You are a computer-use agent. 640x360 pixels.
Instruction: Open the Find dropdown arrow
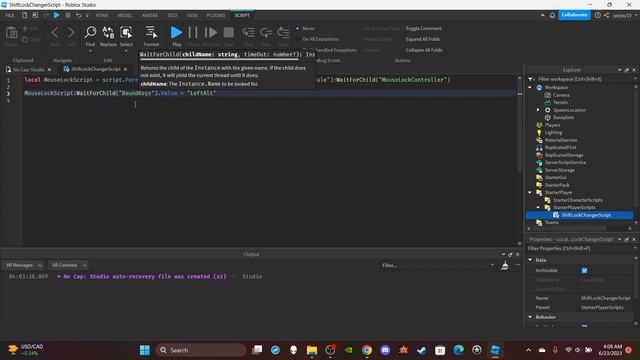pos(90,51)
